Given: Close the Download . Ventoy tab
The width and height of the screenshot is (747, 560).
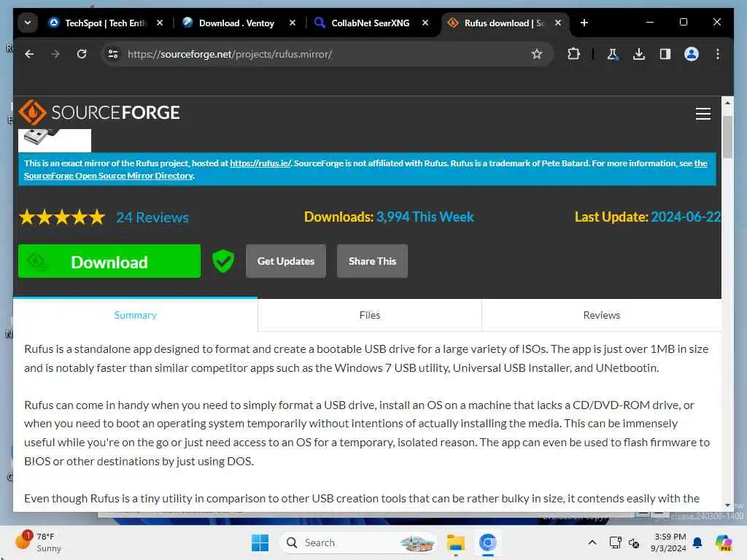Looking at the screenshot, I should 293,23.
